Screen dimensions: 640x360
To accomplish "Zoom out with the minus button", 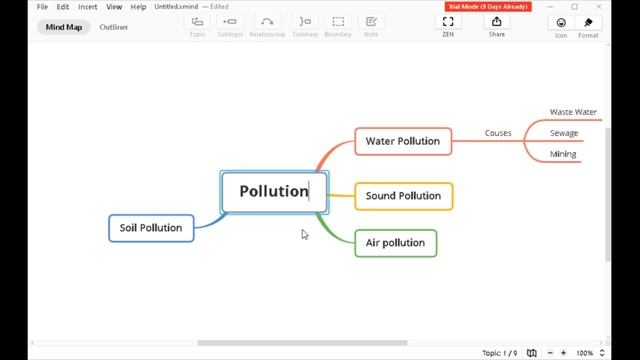I will pos(550,353).
